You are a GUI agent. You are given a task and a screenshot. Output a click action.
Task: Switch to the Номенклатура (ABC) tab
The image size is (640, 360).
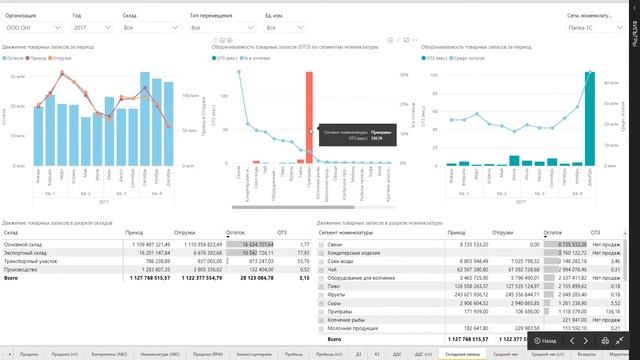tap(160, 354)
